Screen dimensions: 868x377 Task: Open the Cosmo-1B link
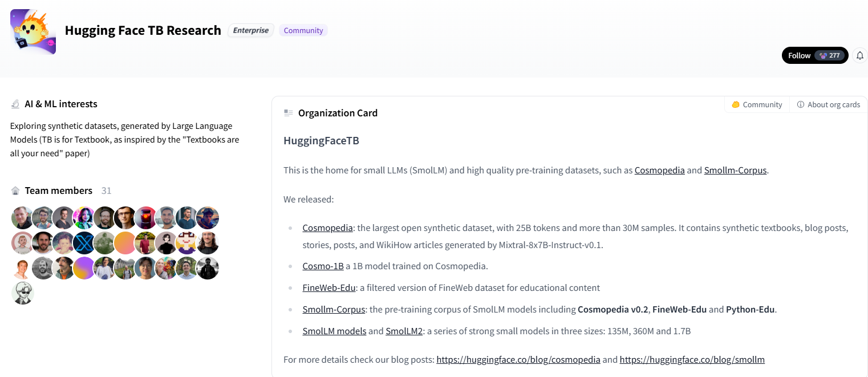(323, 266)
